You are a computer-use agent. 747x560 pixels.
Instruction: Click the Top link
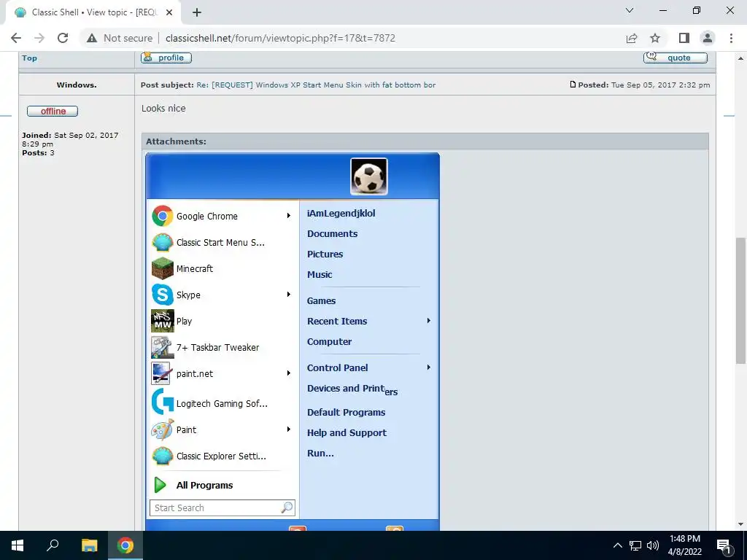29,58
